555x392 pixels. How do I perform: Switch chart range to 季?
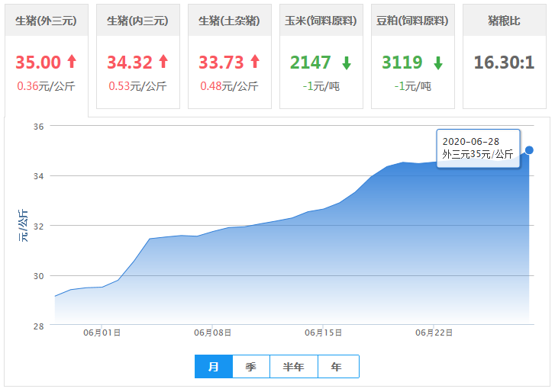pos(251,367)
